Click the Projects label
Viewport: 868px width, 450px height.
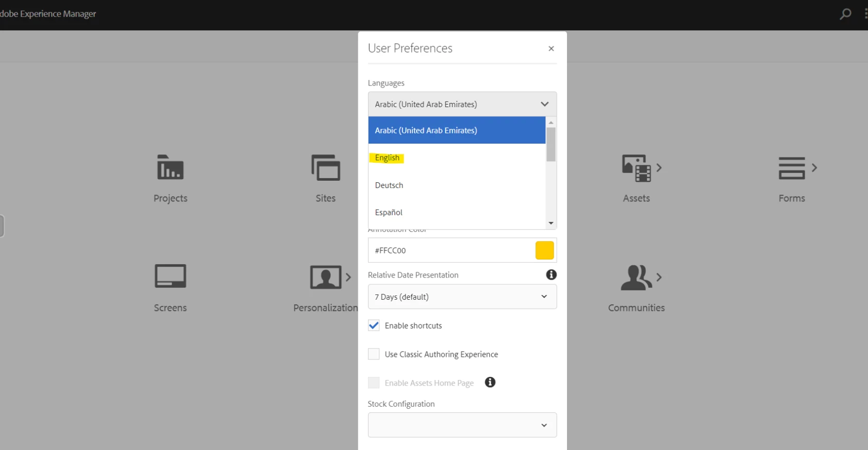pyautogui.click(x=170, y=198)
